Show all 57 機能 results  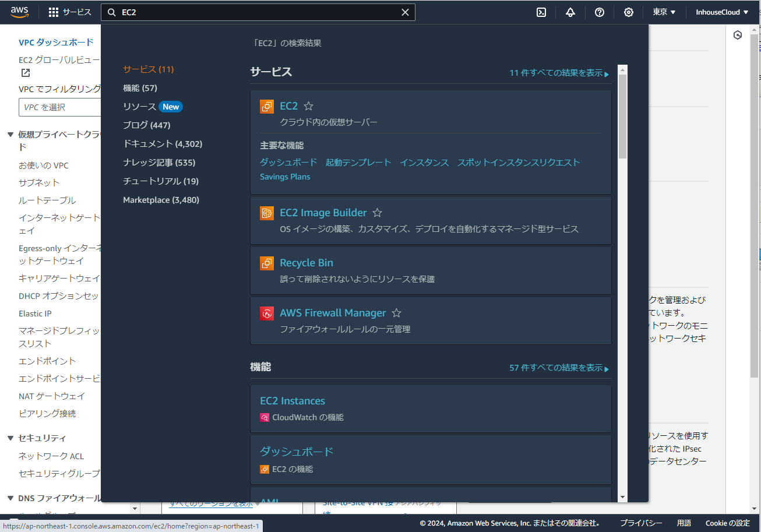tap(558, 368)
